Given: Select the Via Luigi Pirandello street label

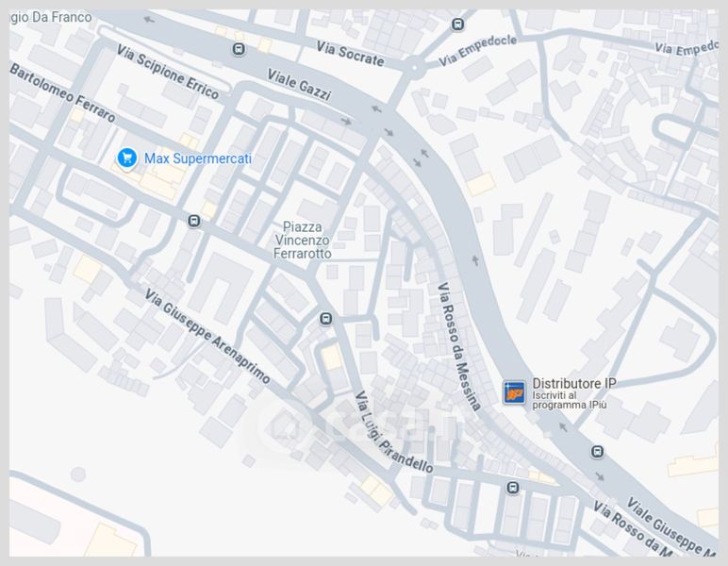Looking at the screenshot, I should [x=394, y=432].
